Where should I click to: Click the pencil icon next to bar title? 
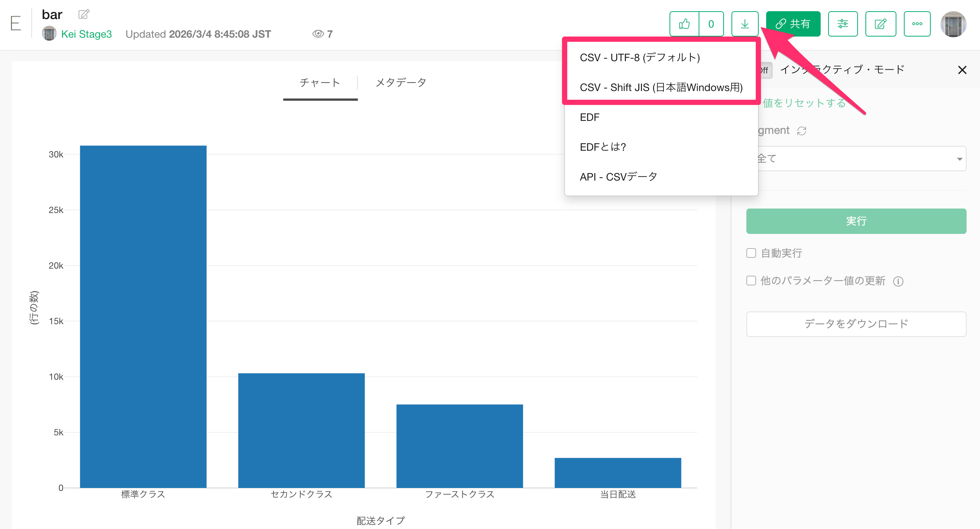pyautogui.click(x=84, y=14)
